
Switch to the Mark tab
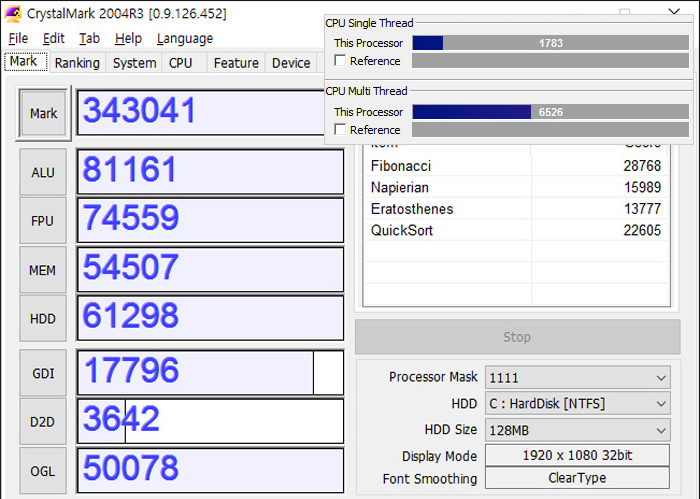coord(25,61)
